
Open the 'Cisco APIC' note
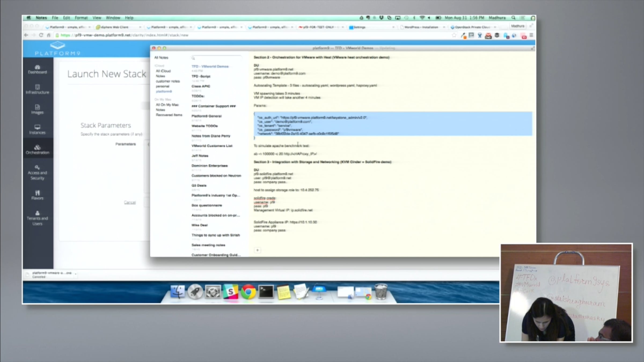[216, 88]
